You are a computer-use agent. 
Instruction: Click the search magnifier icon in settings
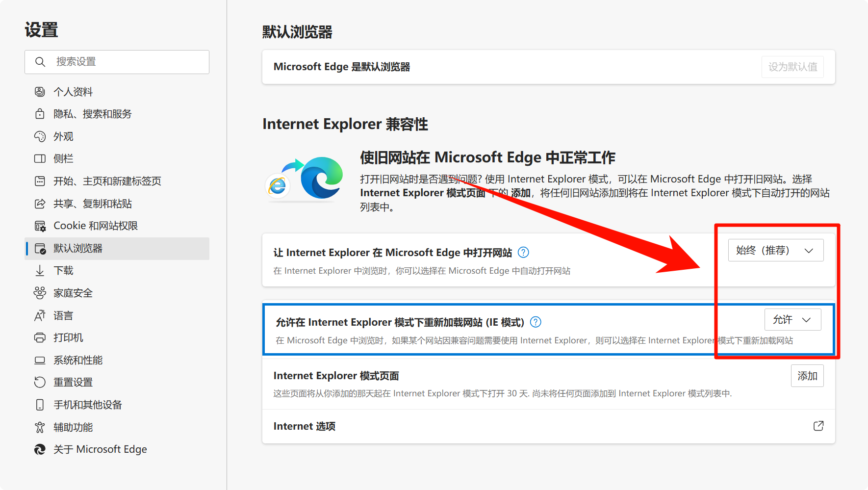tap(40, 62)
